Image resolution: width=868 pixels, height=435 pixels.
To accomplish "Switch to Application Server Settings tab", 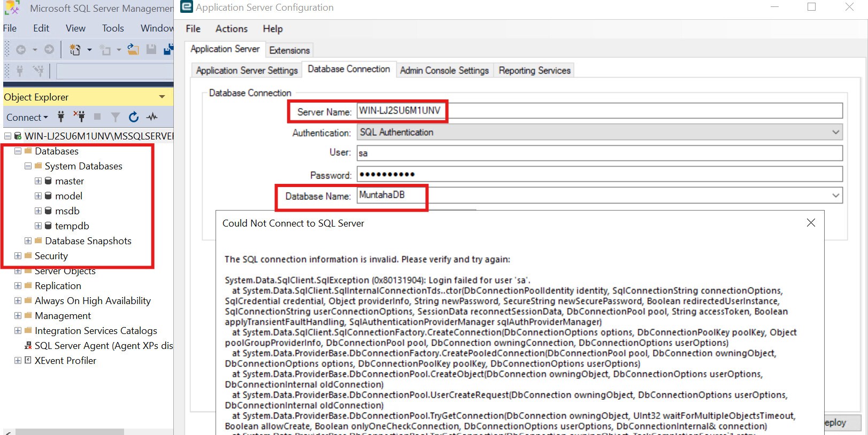I will 247,71.
